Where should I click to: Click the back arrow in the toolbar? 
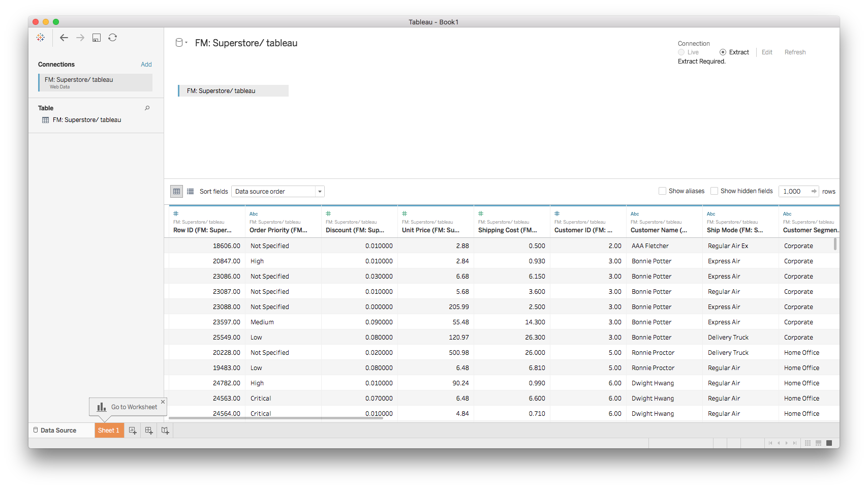[x=64, y=38]
